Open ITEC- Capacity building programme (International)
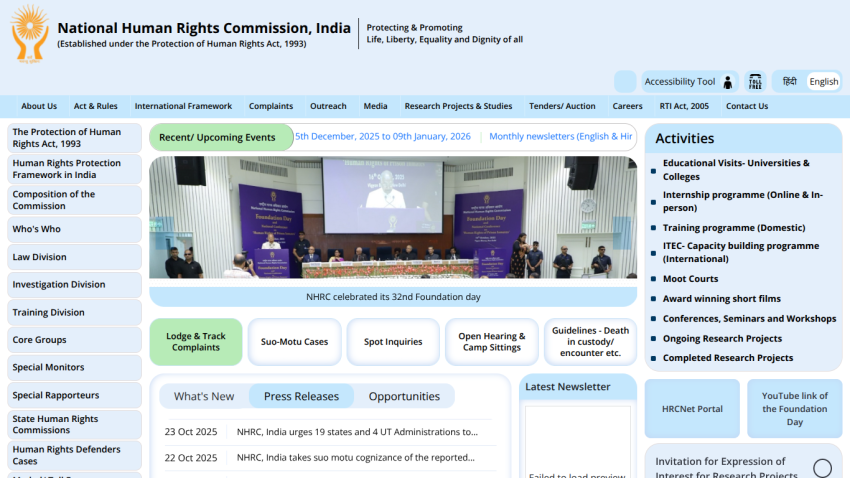Image resolution: width=850 pixels, height=478 pixels. point(741,252)
